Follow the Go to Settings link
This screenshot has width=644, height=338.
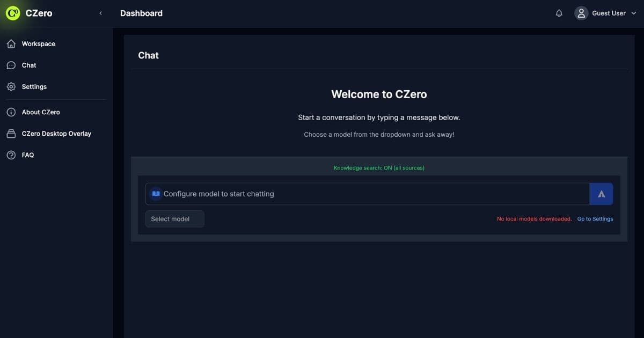(x=595, y=218)
